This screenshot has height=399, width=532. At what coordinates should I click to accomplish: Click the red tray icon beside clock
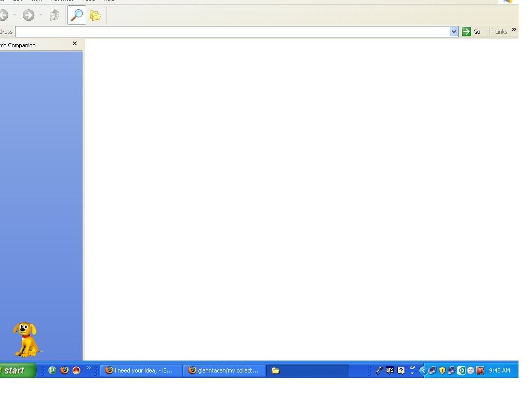coord(480,370)
